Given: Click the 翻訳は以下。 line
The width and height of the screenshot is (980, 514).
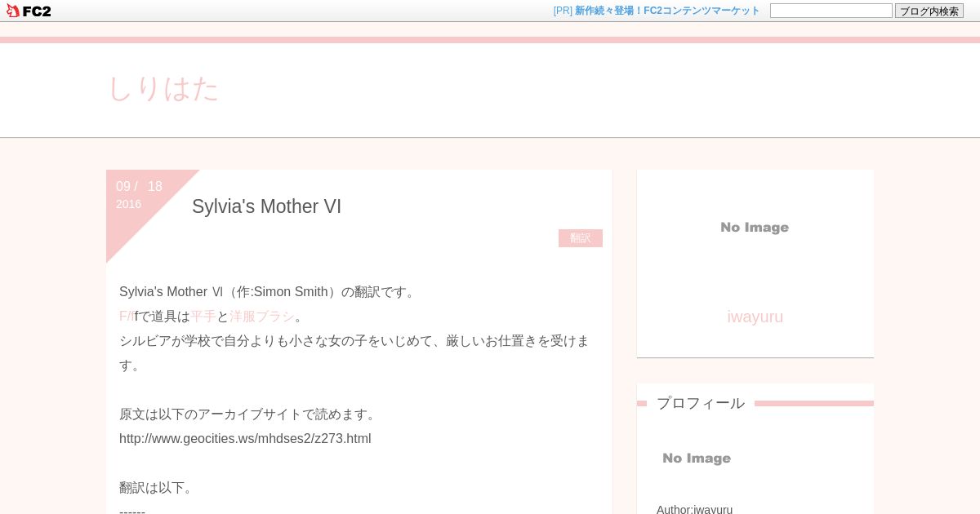Looking at the screenshot, I should pos(158,488).
